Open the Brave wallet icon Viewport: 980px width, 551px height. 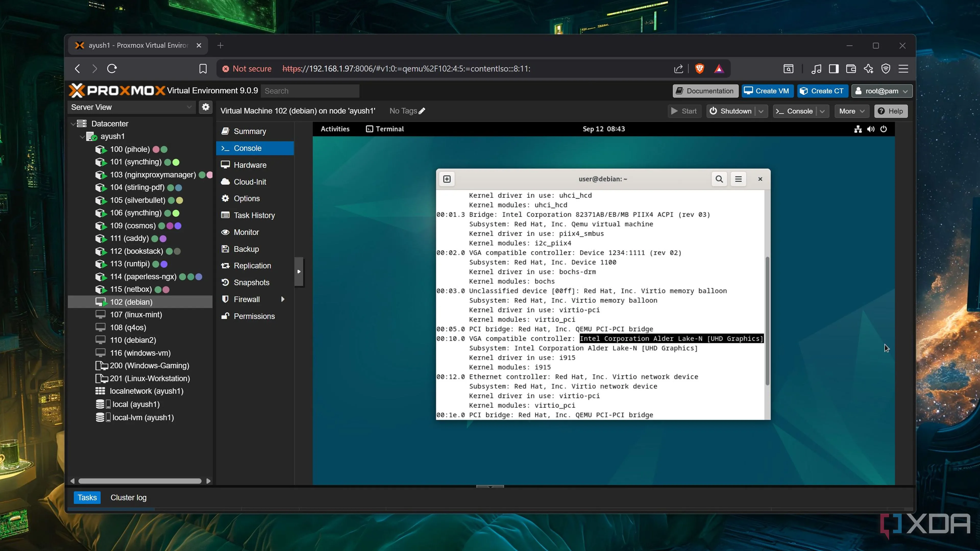click(851, 69)
